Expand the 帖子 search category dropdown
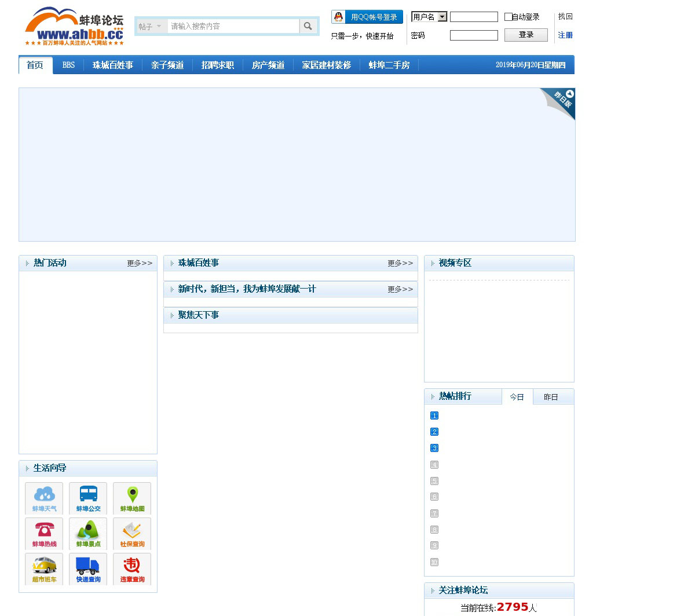Viewport: 695px width, 616px height. pos(151,27)
